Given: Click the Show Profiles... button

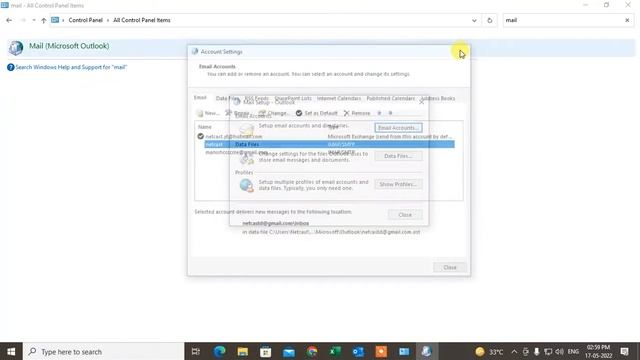Looking at the screenshot, I should coord(398,184).
